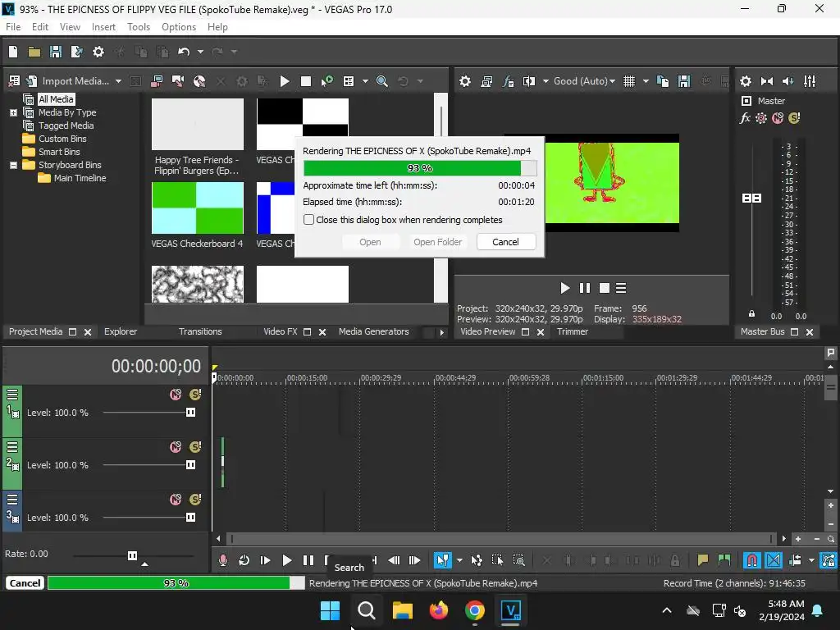Cancel render from status bar button
This screenshot has width=840, height=630.
click(x=25, y=583)
